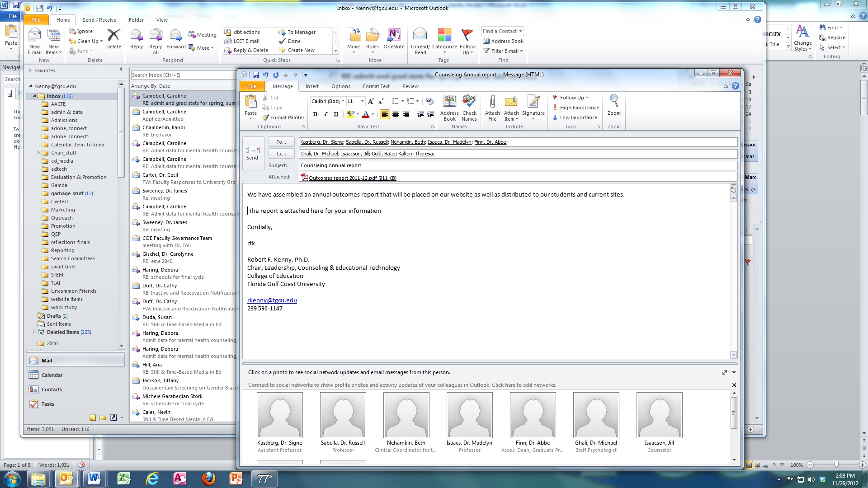Click Shrink Font icon

pos(381,101)
